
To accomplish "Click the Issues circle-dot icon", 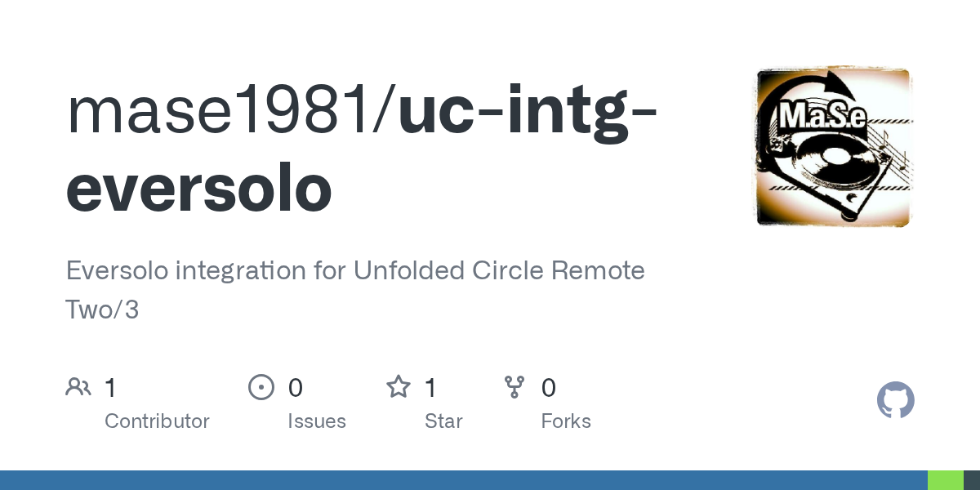I will point(261,387).
